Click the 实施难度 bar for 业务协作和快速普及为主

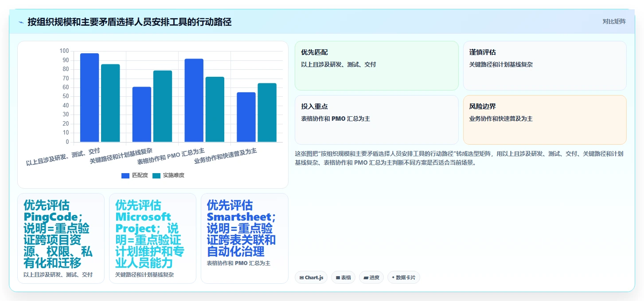(x=267, y=113)
